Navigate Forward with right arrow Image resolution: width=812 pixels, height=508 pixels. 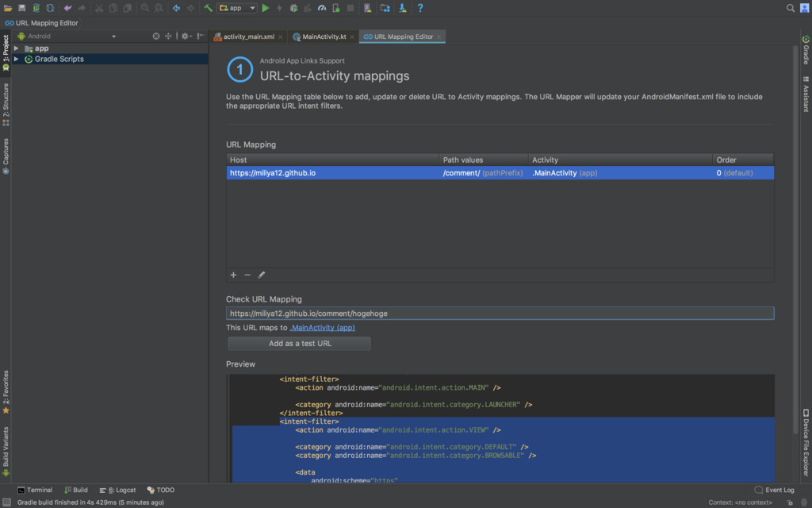[190, 8]
